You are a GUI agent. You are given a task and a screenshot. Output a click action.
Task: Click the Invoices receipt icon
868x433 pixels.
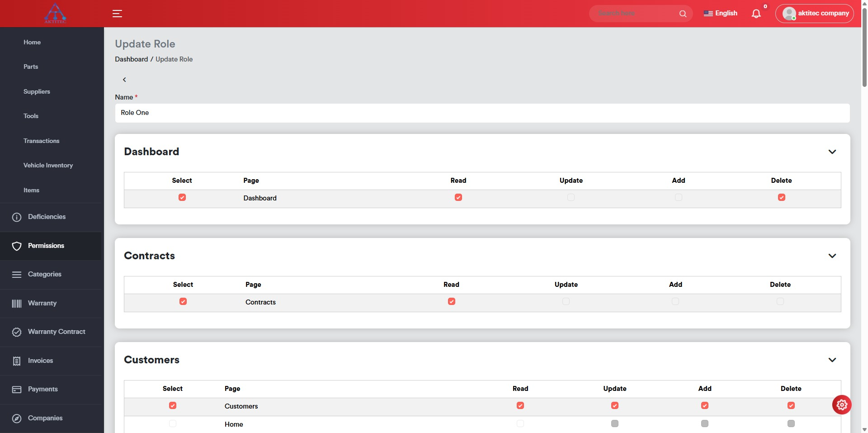click(x=17, y=361)
